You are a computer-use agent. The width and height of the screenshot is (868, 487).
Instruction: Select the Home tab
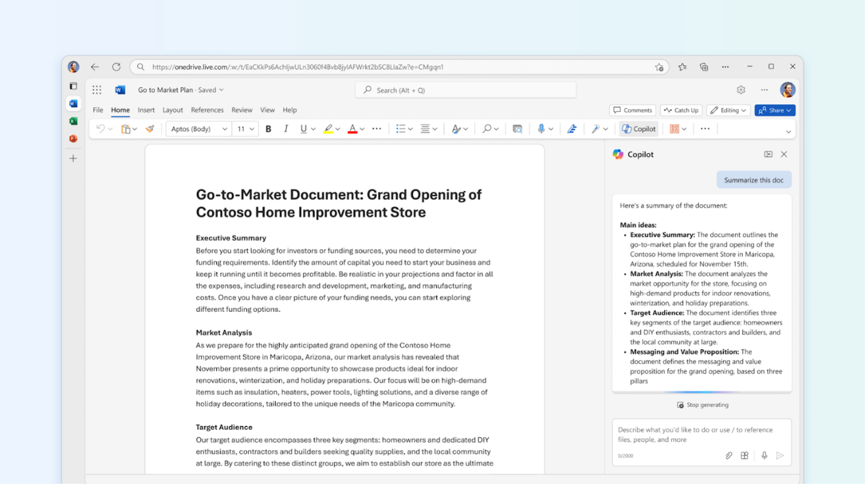point(121,110)
